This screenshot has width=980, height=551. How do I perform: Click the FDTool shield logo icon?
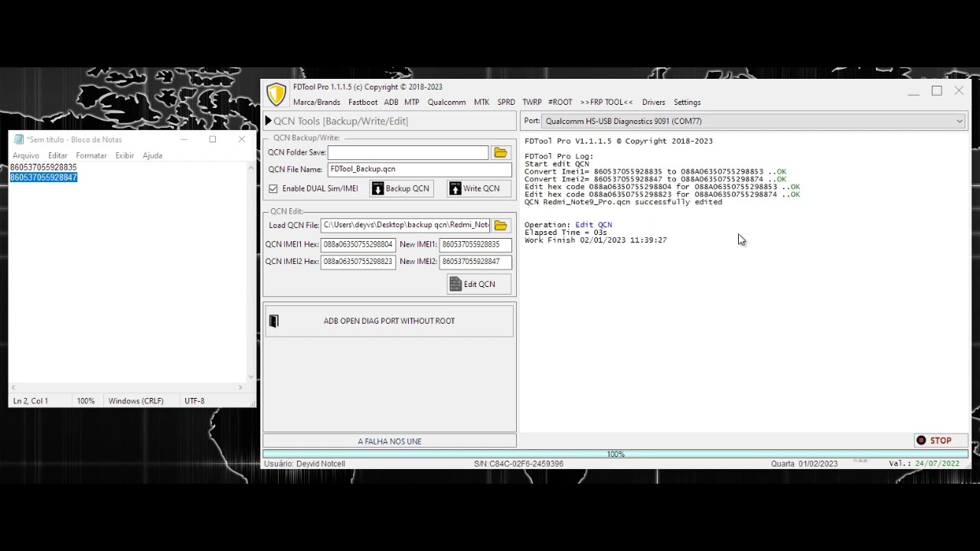coord(276,94)
